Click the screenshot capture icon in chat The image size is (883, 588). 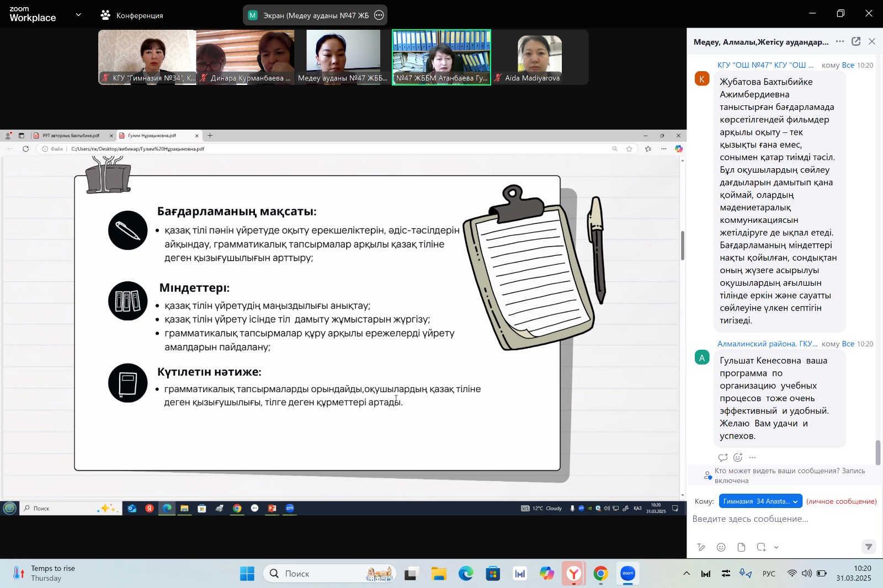(761, 547)
